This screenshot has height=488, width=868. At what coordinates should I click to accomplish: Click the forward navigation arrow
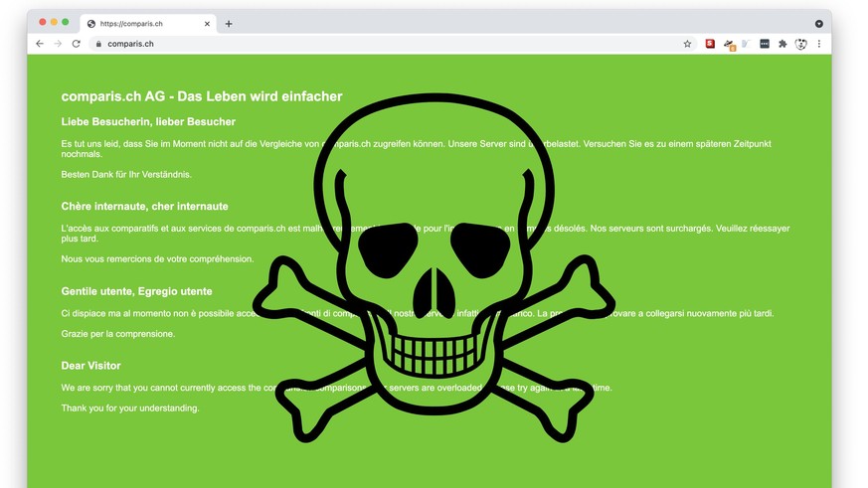coord(58,44)
